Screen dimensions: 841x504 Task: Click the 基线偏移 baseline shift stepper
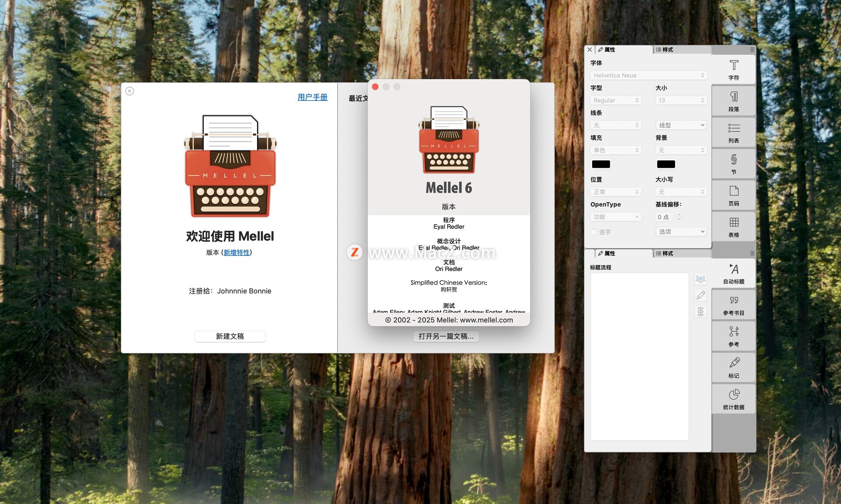679,217
